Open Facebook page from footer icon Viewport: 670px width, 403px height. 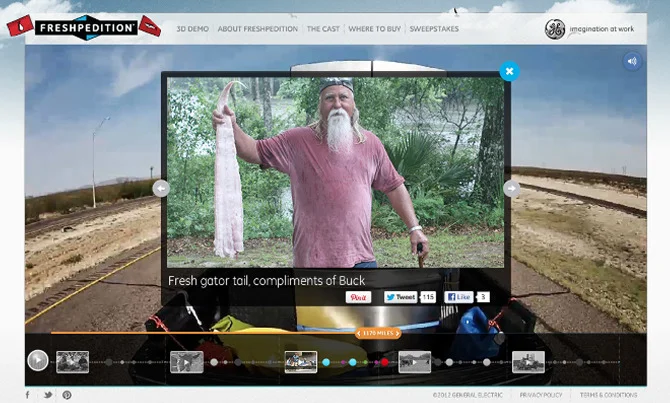point(28,395)
